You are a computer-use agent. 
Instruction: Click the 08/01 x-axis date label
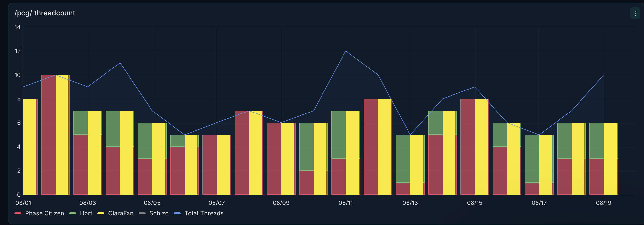pos(23,203)
